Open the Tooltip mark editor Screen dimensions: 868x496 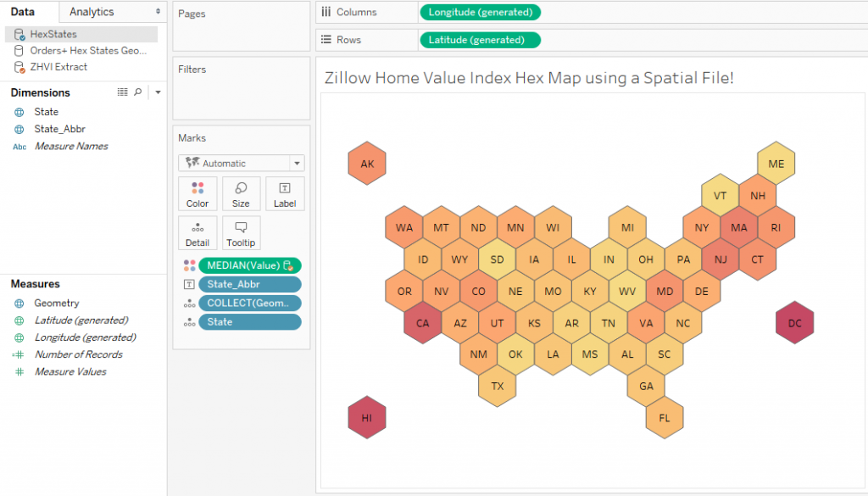tap(241, 232)
